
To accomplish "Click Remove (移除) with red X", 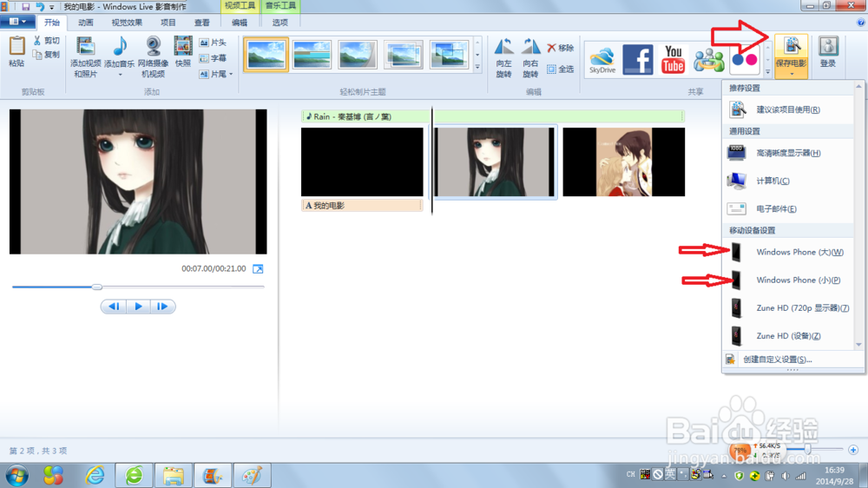I will [x=560, y=48].
